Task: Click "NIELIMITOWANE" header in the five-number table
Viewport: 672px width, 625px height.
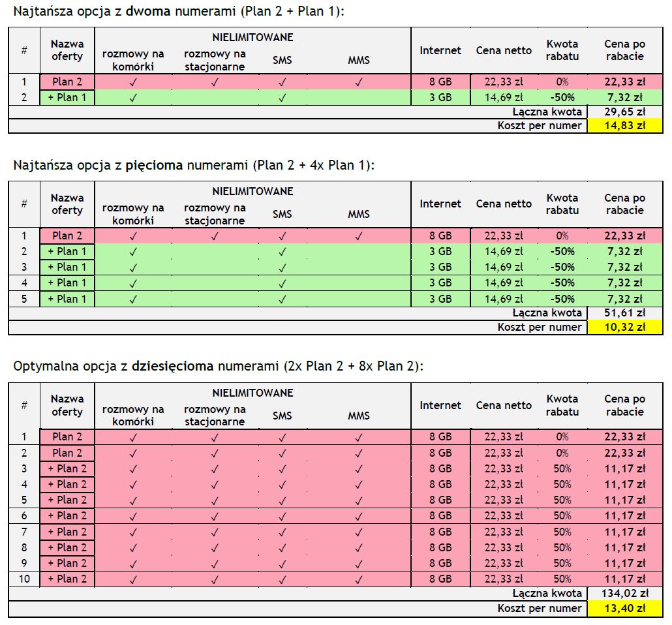Action: [x=253, y=191]
